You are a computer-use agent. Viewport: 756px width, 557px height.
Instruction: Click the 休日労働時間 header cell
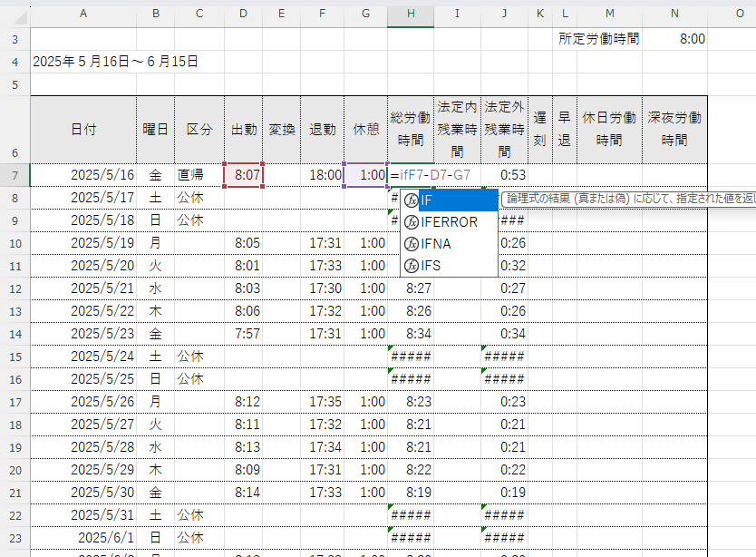(x=609, y=129)
